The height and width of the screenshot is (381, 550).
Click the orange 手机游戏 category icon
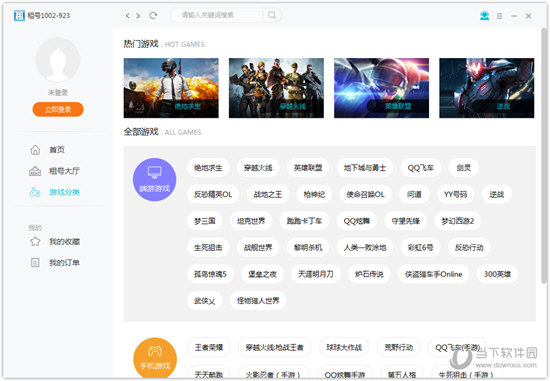155,359
